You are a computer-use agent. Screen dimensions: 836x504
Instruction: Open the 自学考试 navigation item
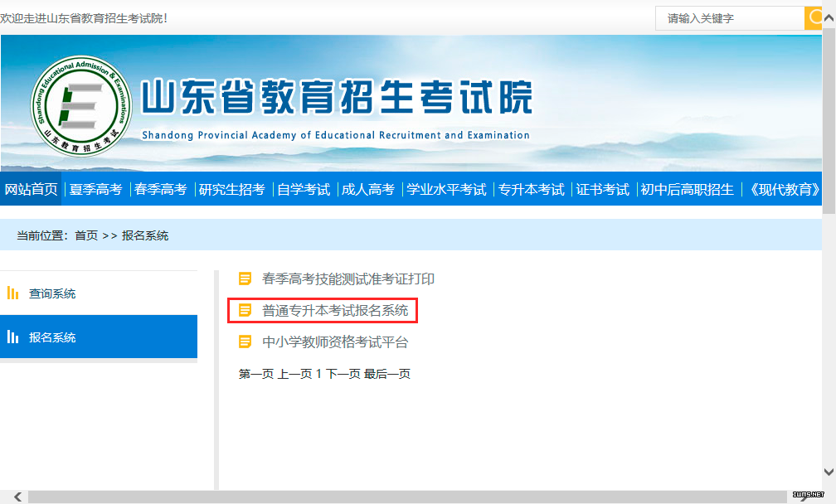coord(304,189)
